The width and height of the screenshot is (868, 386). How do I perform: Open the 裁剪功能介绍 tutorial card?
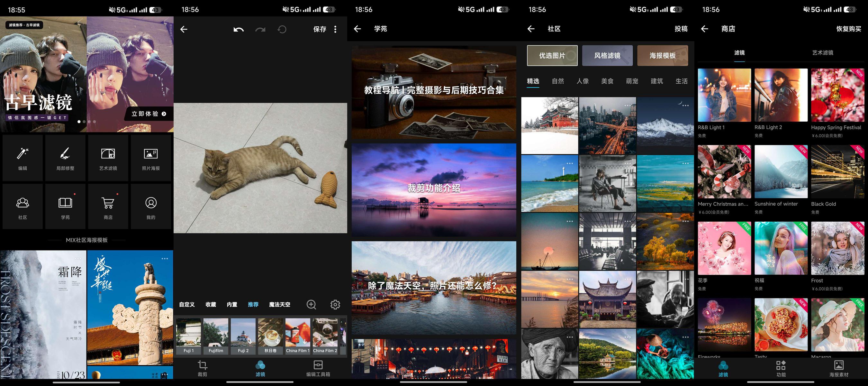pyautogui.click(x=434, y=190)
